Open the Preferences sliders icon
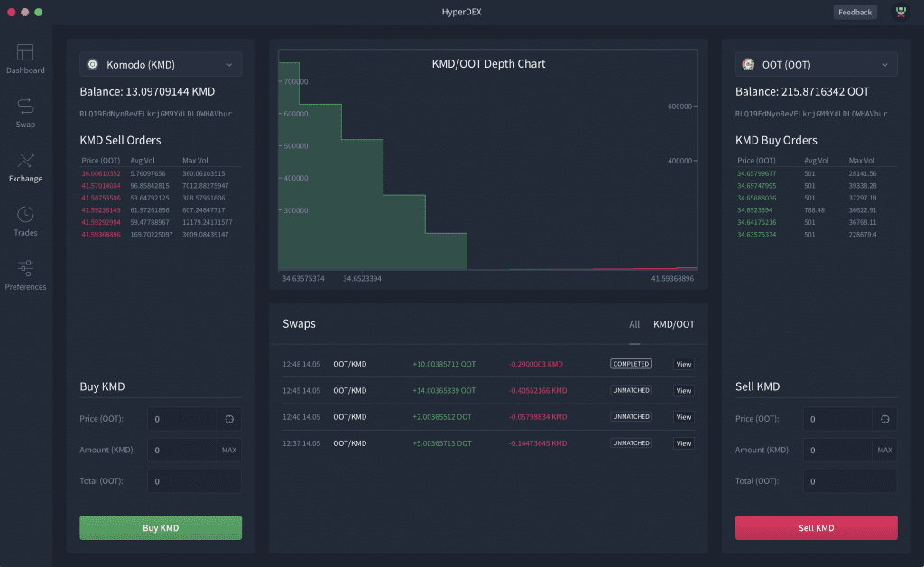This screenshot has height=567, width=924. (x=25, y=268)
